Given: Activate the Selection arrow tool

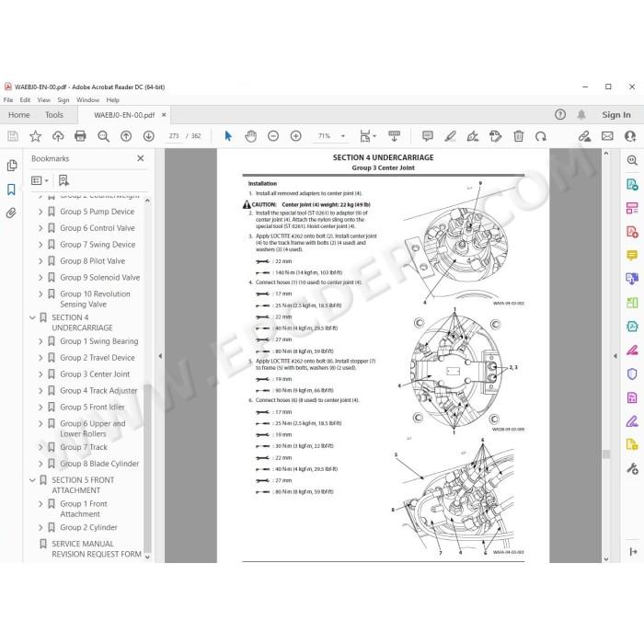Looking at the screenshot, I should (228, 136).
